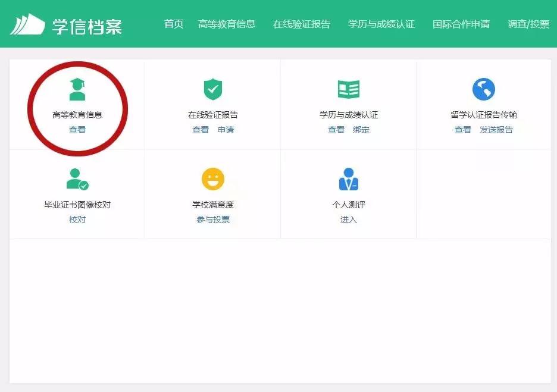Open the 首页 navigation item
This screenshot has height=392, width=557.
pyautogui.click(x=174, y=24)
